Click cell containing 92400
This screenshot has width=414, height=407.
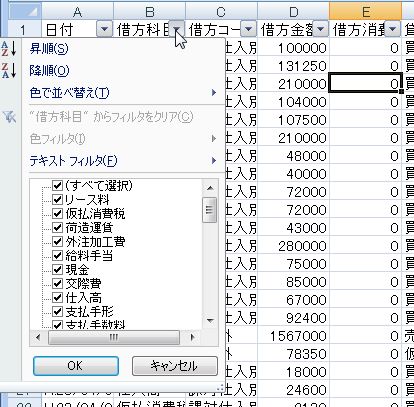293,318
